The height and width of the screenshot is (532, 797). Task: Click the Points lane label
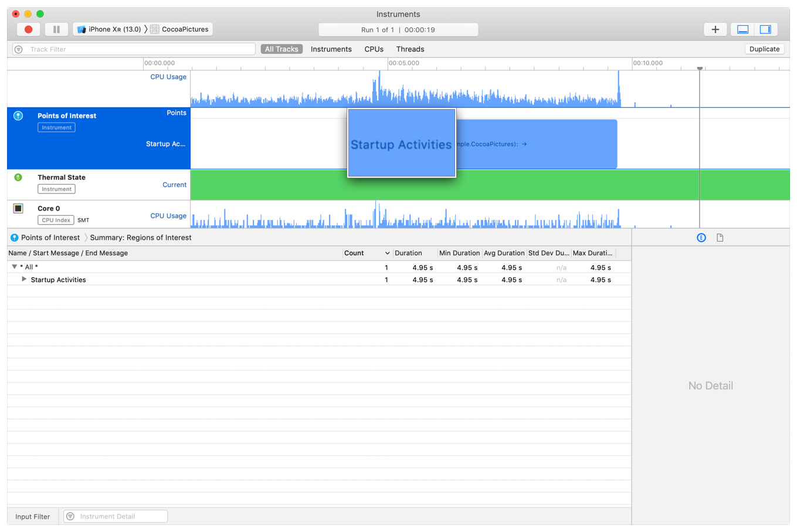[x=177, y=113]
